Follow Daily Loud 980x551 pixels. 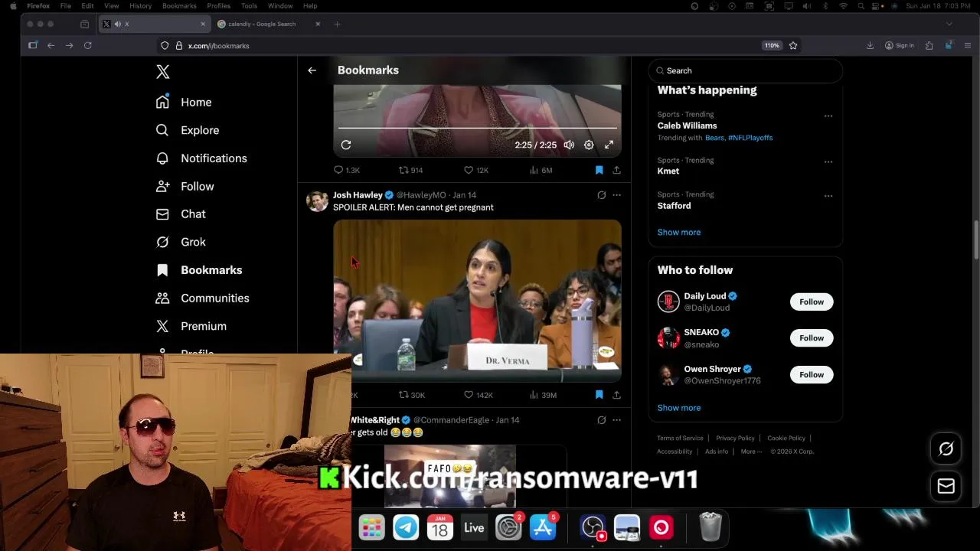pos(812,302)
